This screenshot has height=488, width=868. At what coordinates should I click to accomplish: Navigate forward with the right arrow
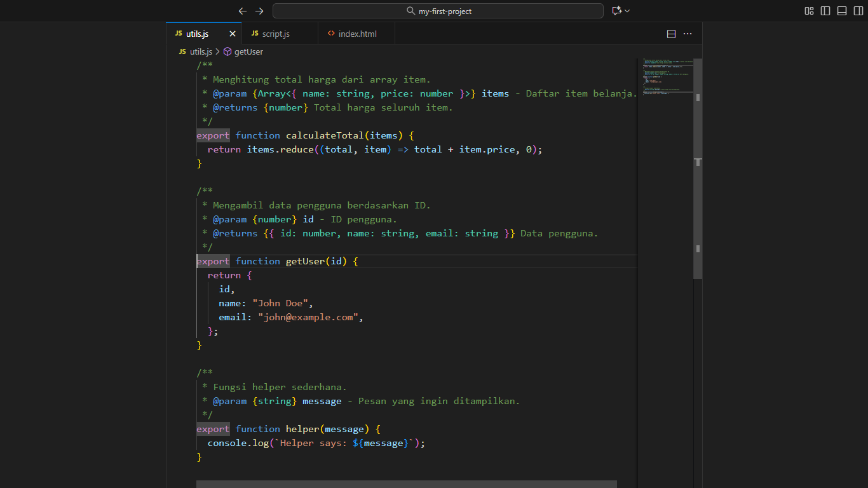click(259, 10)
